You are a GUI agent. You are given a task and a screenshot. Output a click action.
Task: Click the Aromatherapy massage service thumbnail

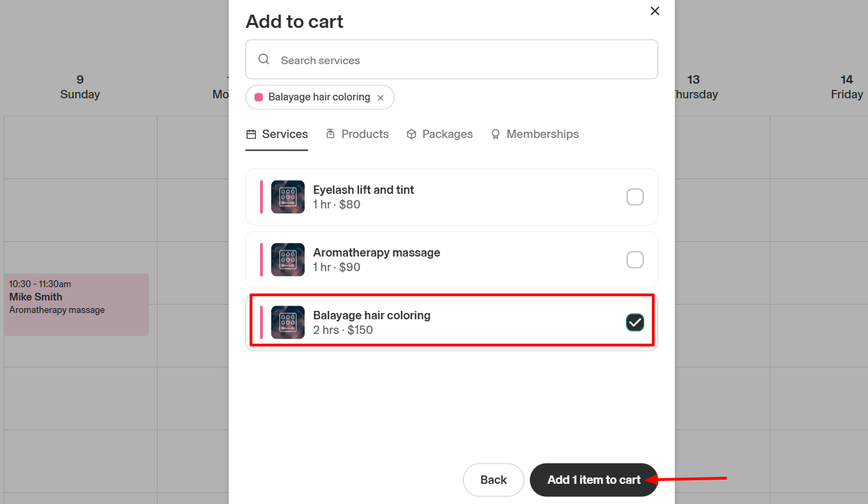(288, 260)
